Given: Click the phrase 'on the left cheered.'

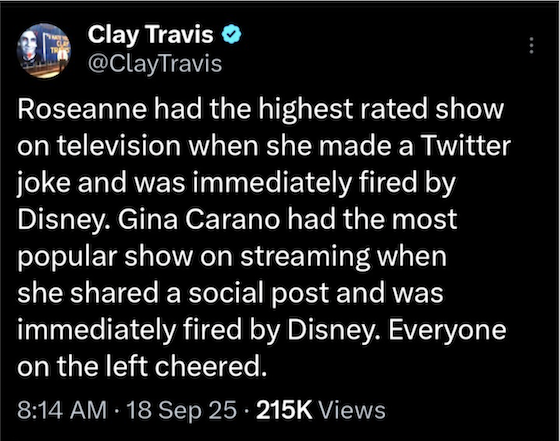Looking at the screenshot, I should click(x=142, y=366).
